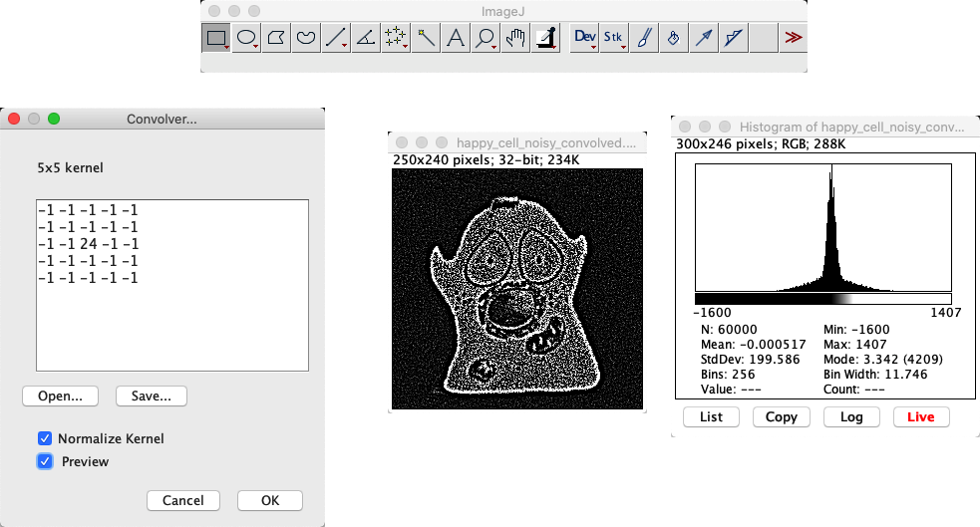Select the Rectangle selection tool
This screenshot has height=527, width=980.
216,38
